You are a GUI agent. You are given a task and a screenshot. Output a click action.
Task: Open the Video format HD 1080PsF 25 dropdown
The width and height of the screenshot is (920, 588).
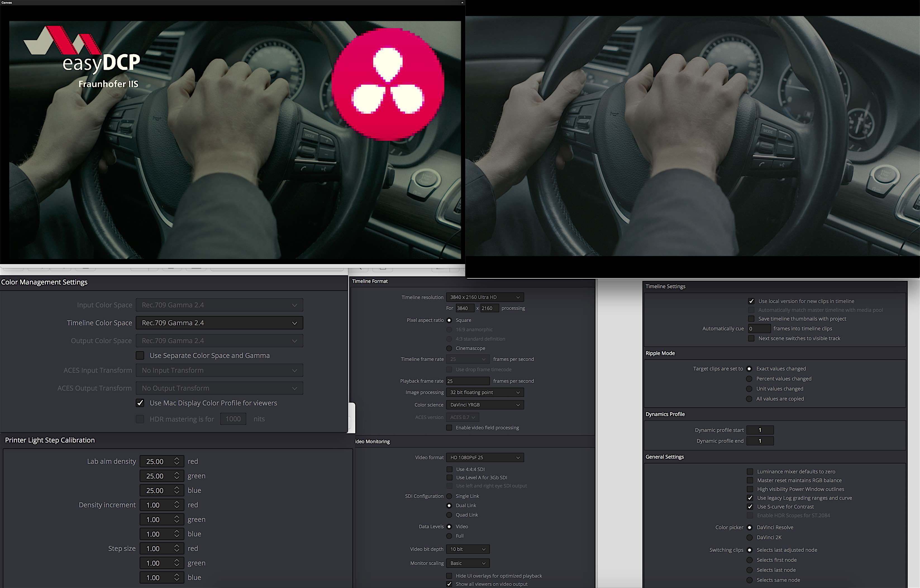click(485, 457)
